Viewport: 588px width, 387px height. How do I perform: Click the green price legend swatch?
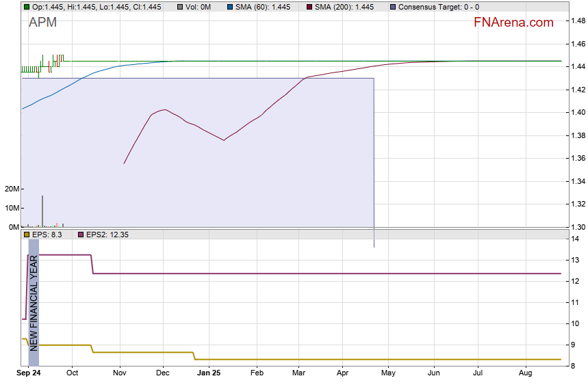tap(27, 7)
